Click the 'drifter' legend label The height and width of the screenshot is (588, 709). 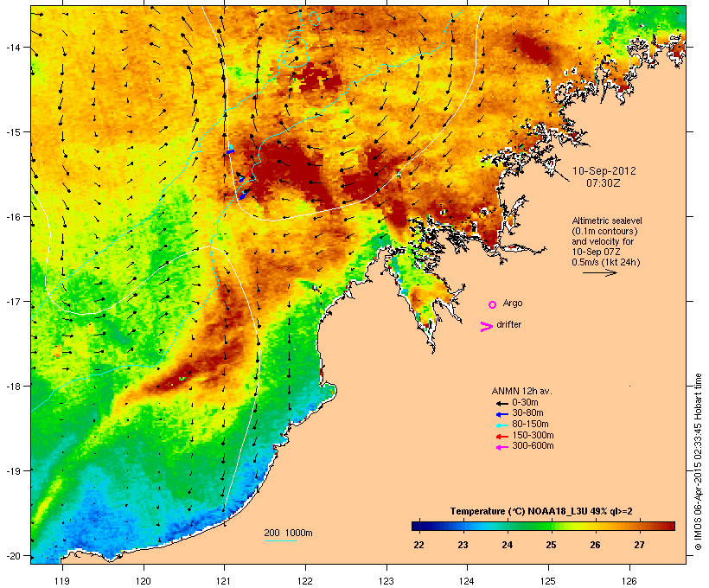coord(508,324)
